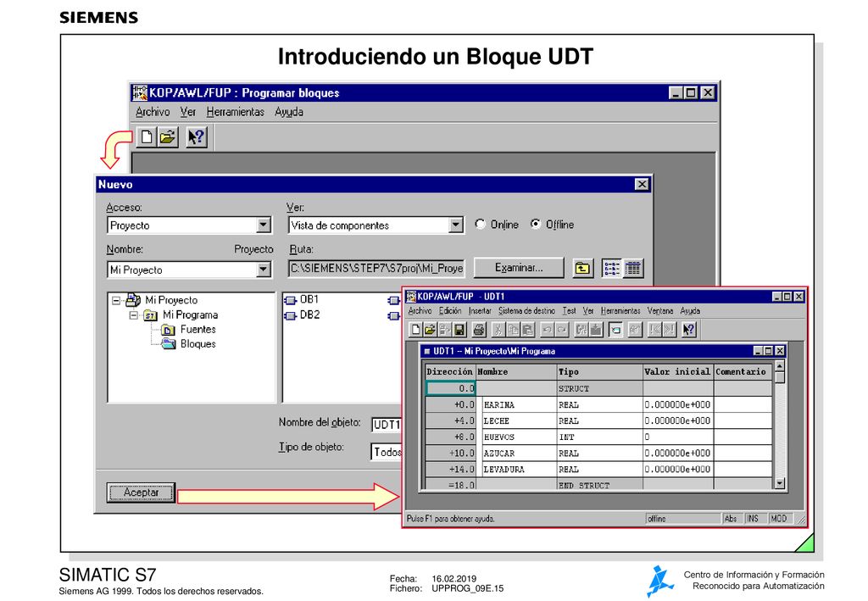
Task: Click the INT type cell for HUEVOS
Action: click(x=599, y=437)
